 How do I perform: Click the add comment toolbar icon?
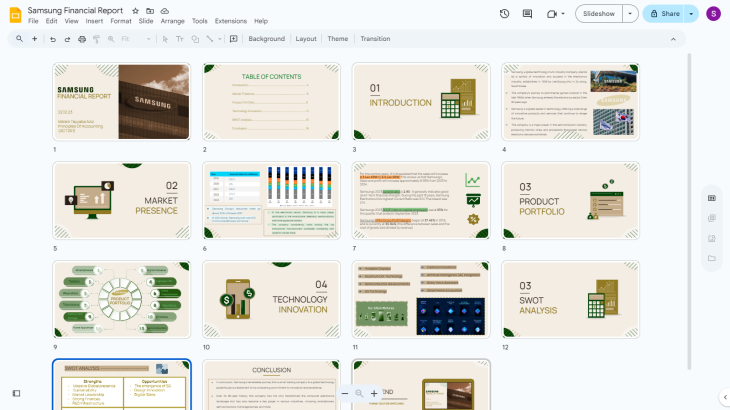click(234, 39)
